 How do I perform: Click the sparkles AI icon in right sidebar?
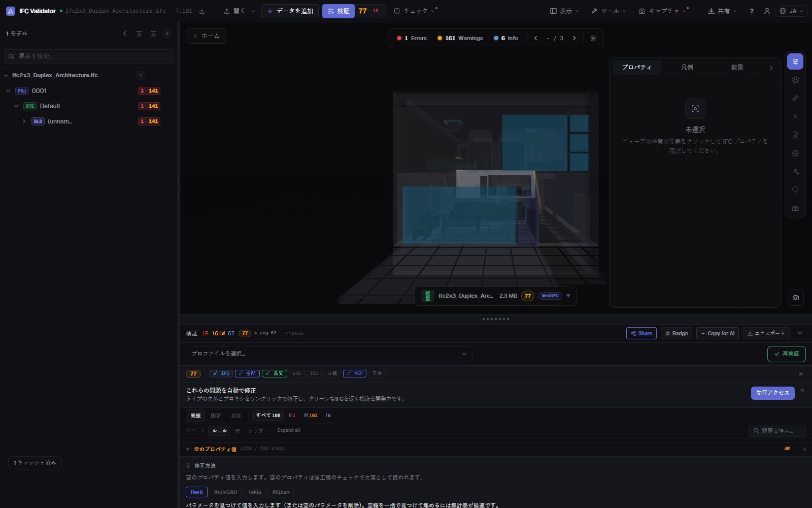tap(795, 172)
